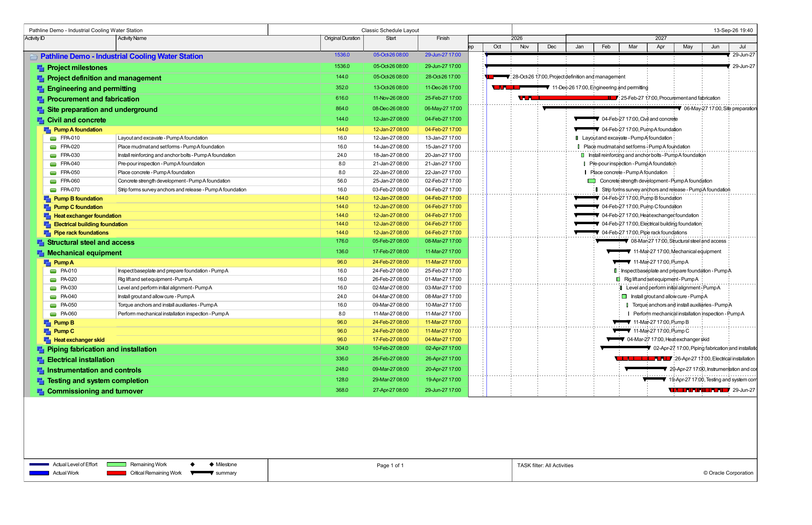Viewport: 812px width, 525px height.
Task: Click the 616.0 duration for Procurement and fabrication
Action: pyautogui.click(x=342, y=98)
